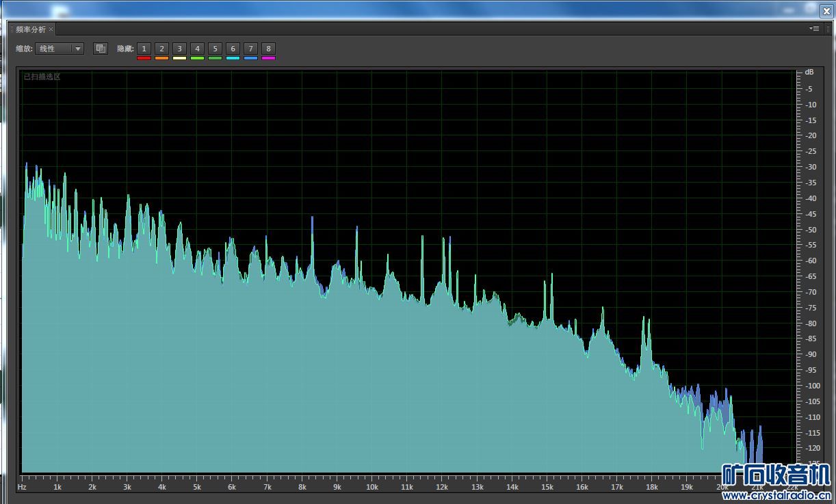The image size is (836, 504).
Task: Click the red color swatch under button 1
Action: click(144, 58)
